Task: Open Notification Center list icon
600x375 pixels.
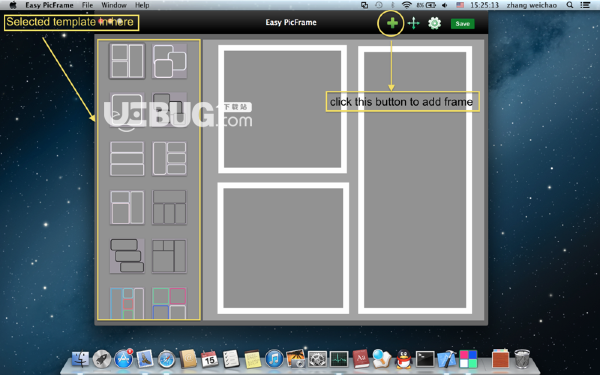Action: tap(585, 5)
